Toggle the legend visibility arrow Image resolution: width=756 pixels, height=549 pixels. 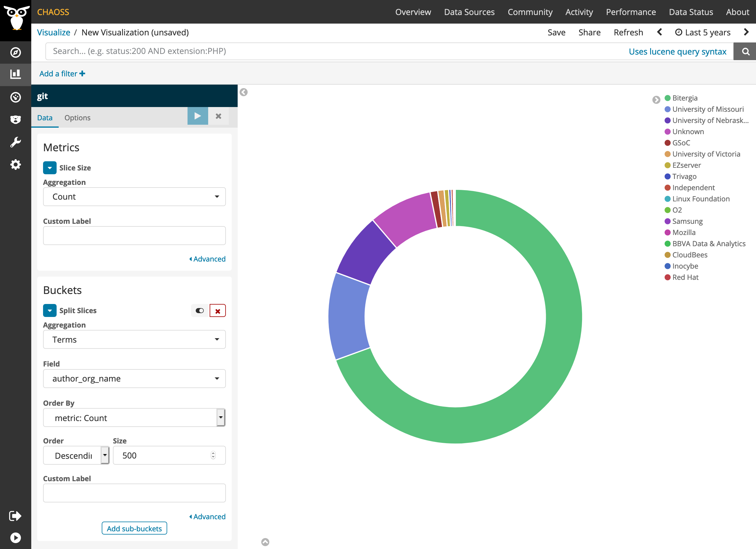pyautogui.click(x=656, y=100)
